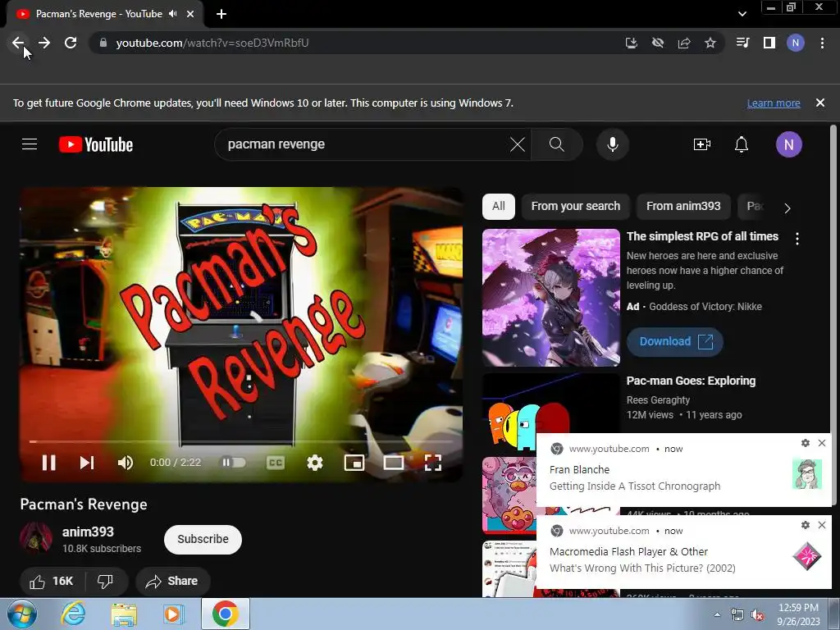Image resolution: width=840 pixels, height=630 pixels.
Task: Reload the page with the refresh icon
Action: (71, 43)
